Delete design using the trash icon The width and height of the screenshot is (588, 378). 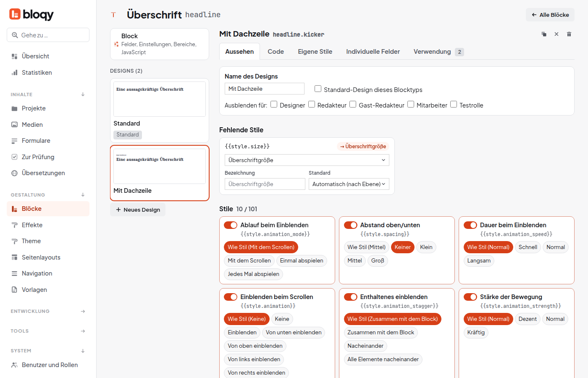(x=569, y=34)
